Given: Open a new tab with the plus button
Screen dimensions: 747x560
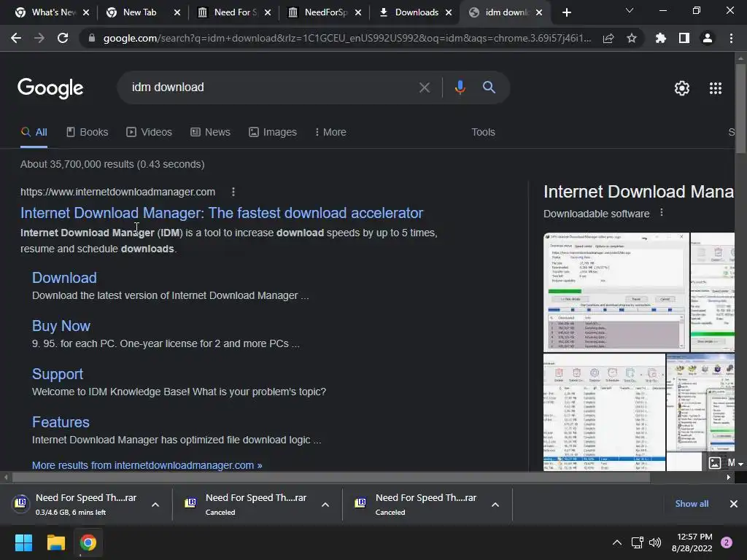Looking at the screenshot, I should [x=566, y=12].
